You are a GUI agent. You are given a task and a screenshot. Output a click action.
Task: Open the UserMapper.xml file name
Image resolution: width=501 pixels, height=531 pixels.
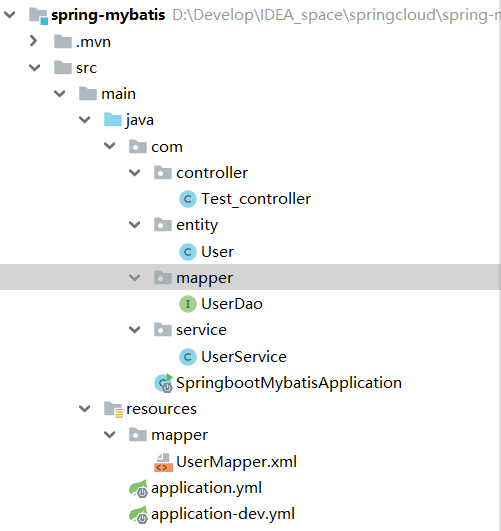point(236,462)
